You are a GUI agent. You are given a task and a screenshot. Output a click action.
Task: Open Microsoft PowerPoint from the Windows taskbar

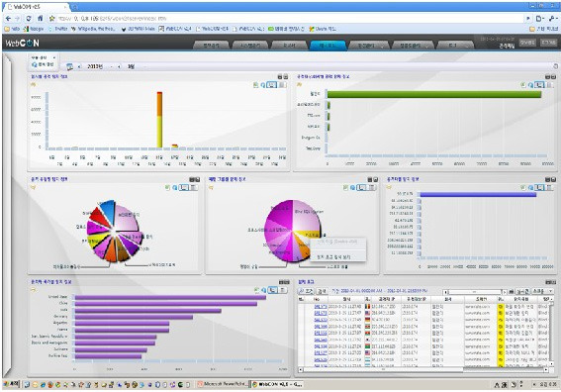coord(223,384)
